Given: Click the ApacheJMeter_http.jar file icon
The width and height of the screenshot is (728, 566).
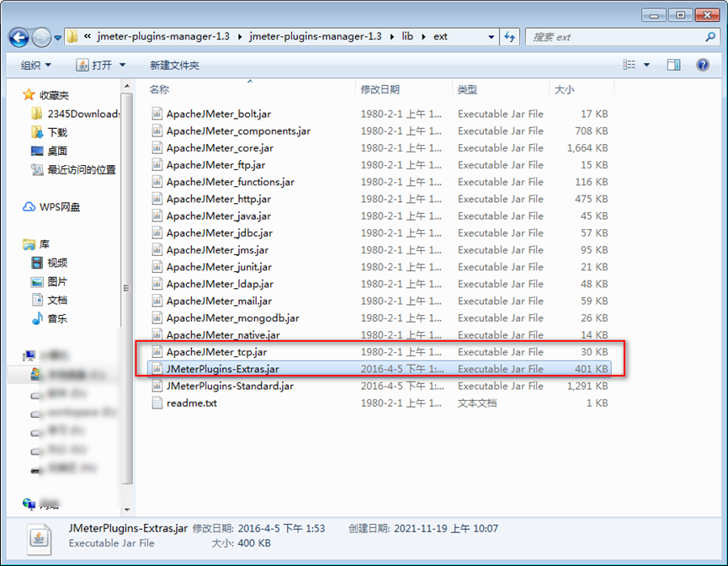Looking at the screenshot, I should [157, 199].
